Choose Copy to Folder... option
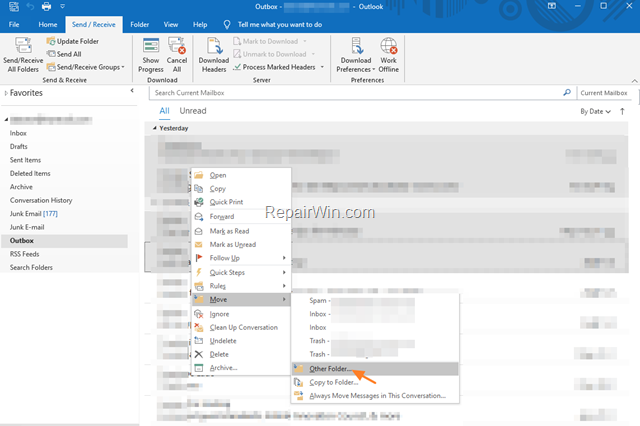Screen dimensions: 640x426 [x=375, y=382]
